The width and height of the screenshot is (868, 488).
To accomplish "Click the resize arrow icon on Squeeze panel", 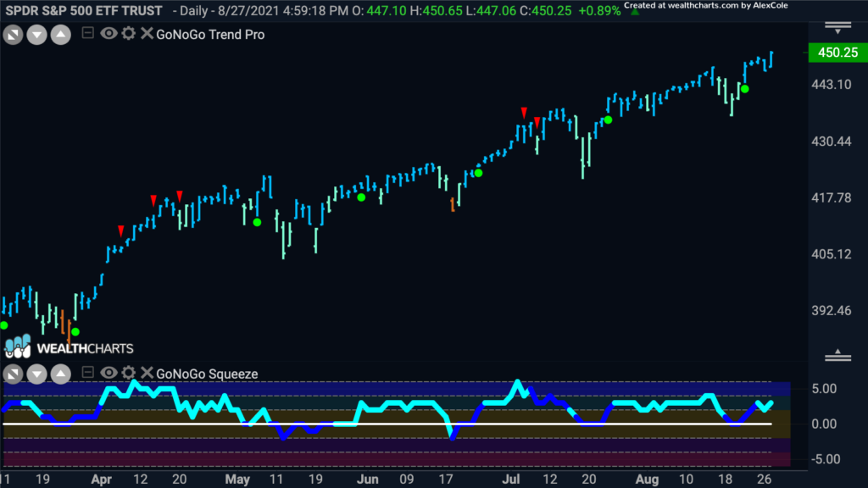I will [x=14, y=374].
